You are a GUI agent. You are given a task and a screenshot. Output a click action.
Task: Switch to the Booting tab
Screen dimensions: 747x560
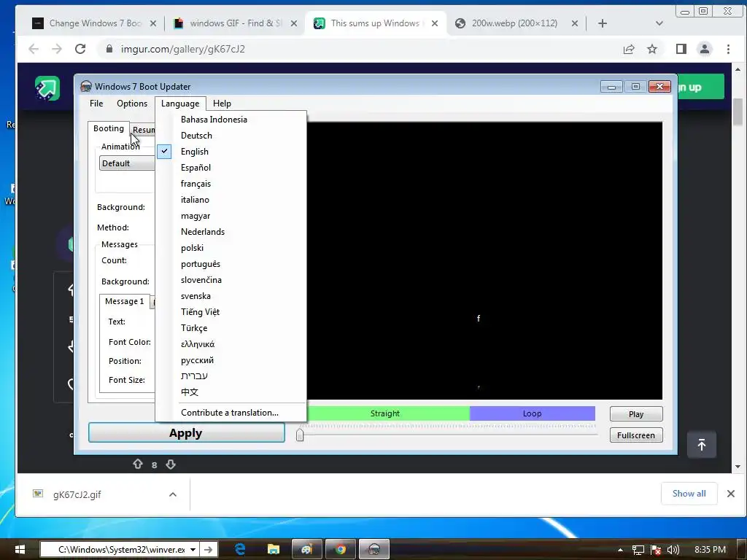(x=109, y=128)
